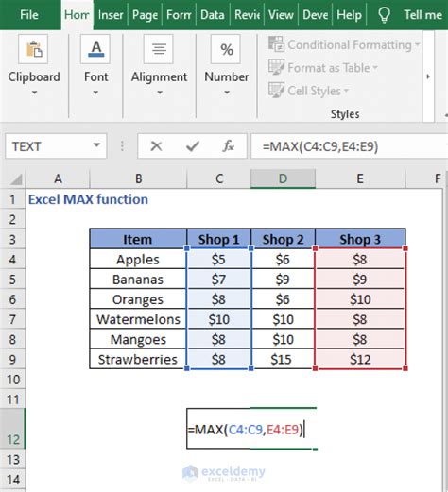Switch to the Data tab
The image size is (448, 492).
[213, 15]
